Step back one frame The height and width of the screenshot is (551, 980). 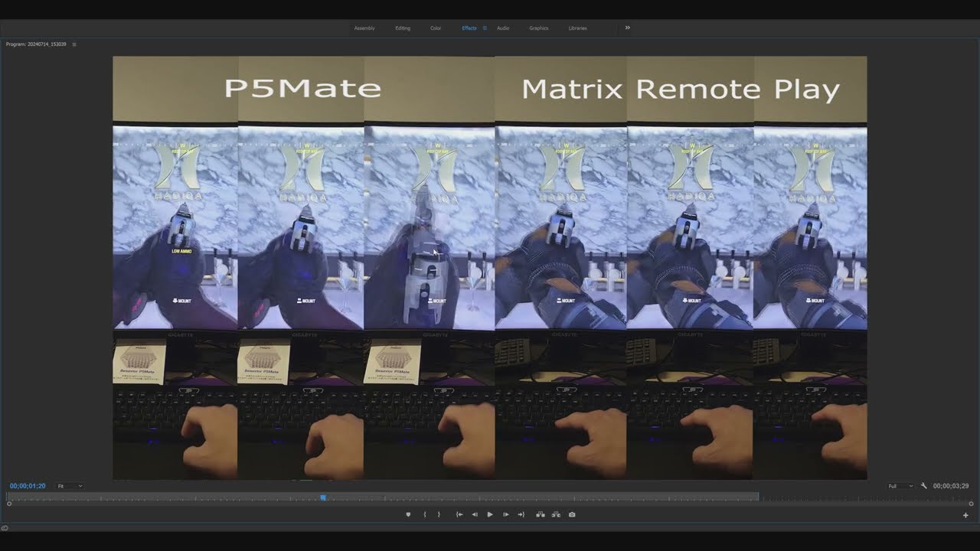(x=475, y=514)
